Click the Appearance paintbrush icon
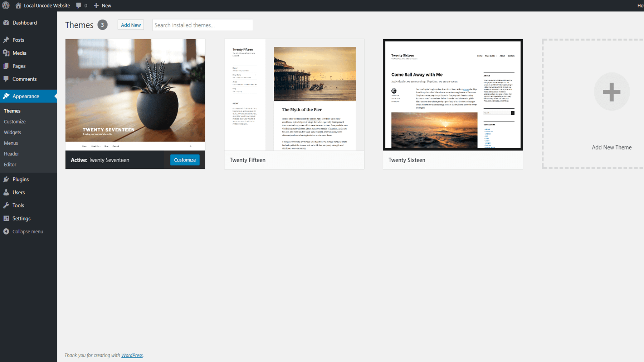This screenshot has height=362, width=644. (x=6, y=96)
